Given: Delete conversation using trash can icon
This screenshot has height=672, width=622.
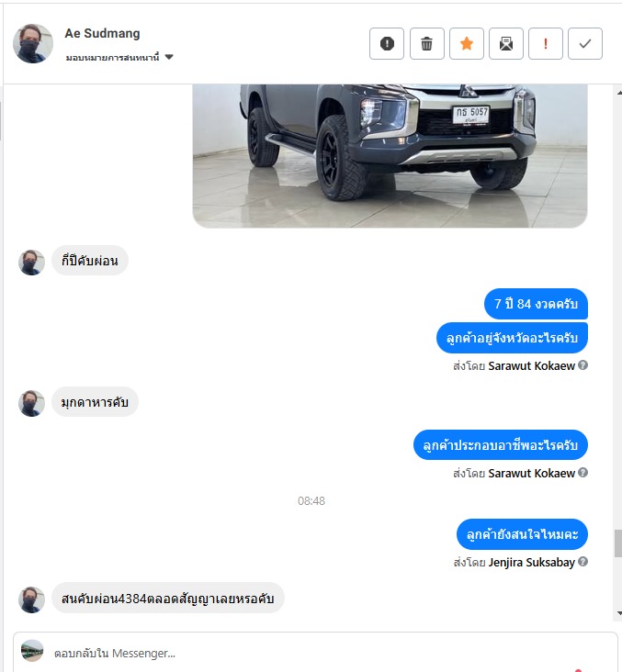Looking at the screenshot, I should pos(426,43).
